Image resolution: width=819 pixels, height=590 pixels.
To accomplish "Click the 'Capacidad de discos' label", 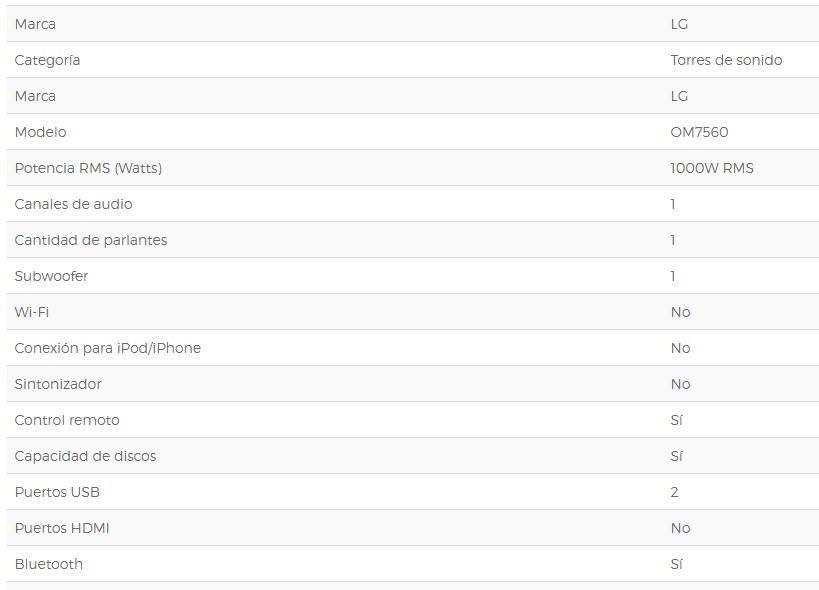I will tap(85, 456).
